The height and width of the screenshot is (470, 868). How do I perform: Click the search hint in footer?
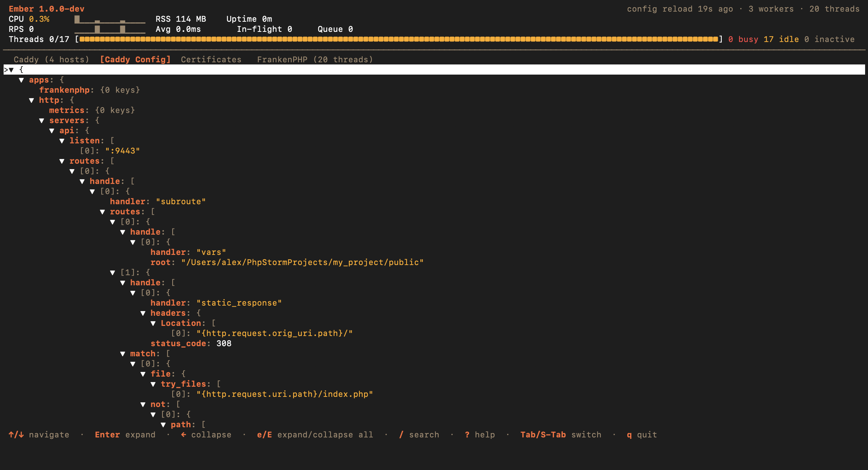(419, 435)
